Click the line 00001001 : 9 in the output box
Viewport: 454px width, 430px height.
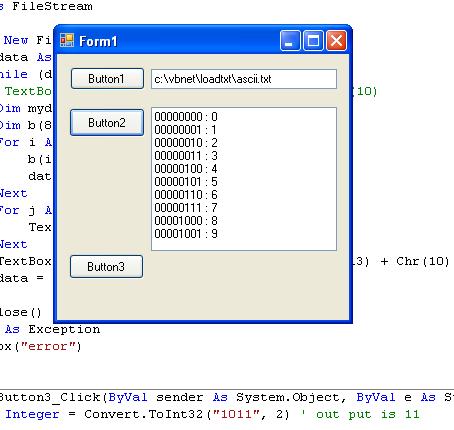point(186,234)
